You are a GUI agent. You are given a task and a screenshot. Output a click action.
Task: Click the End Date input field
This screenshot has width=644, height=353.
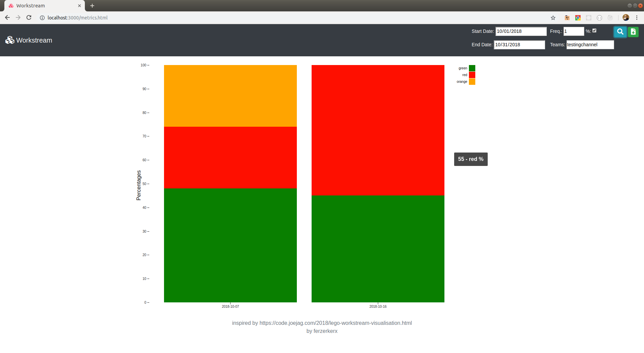[x=519, y=45]
